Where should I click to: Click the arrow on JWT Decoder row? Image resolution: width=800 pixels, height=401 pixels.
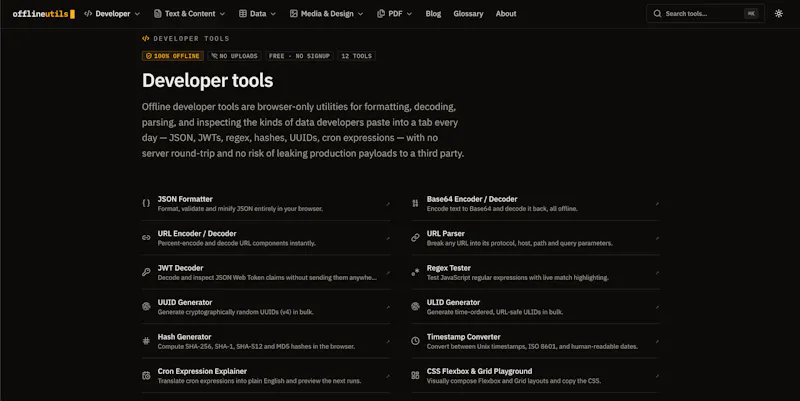(388, 272)
